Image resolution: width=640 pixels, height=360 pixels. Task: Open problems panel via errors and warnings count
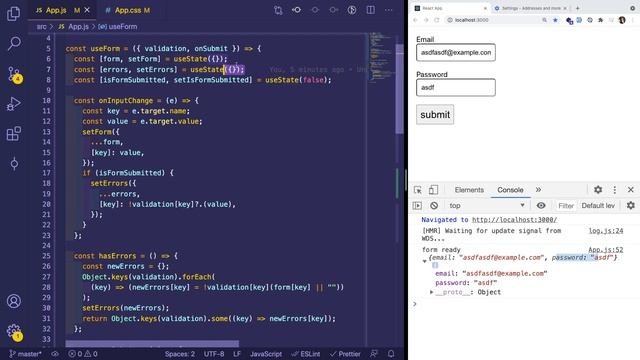point(83,354)
